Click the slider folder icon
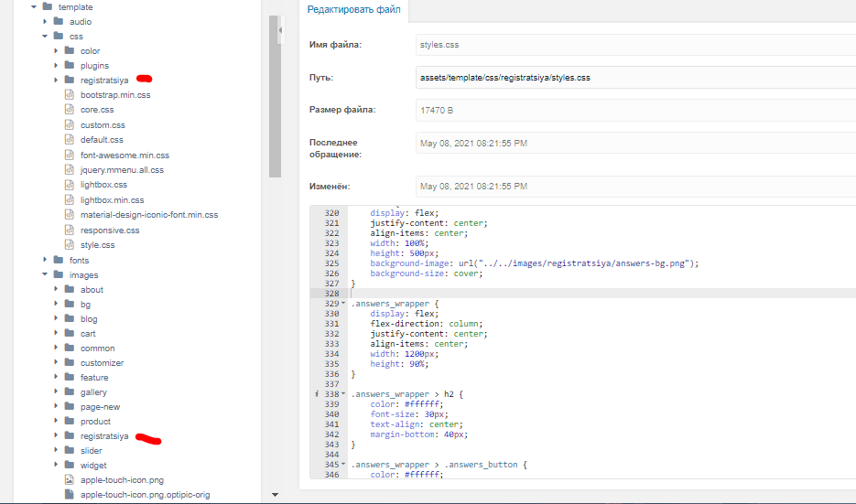Viewport: 856px width, 504px height. click(x=70, y=451)
